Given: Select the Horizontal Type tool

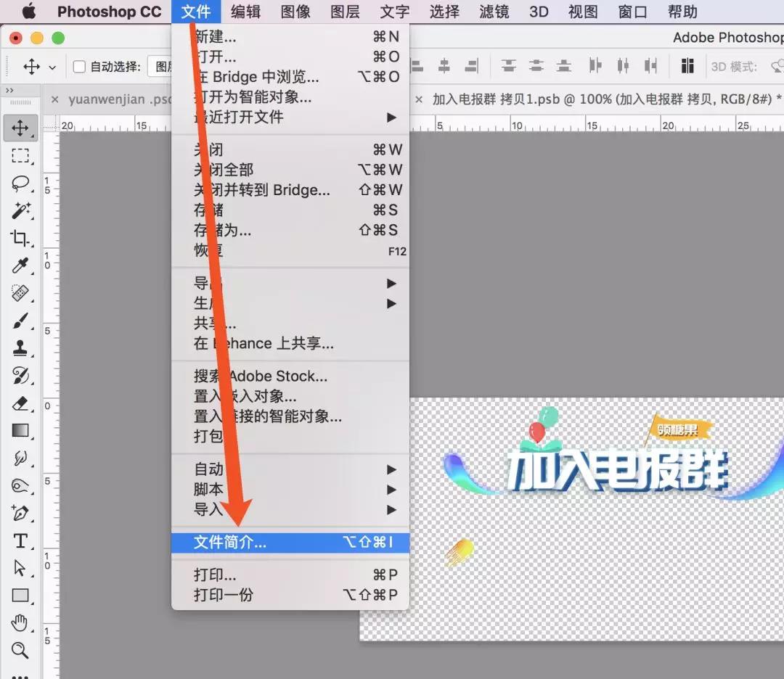Looking at the screenshot, I should coord(20,540).
